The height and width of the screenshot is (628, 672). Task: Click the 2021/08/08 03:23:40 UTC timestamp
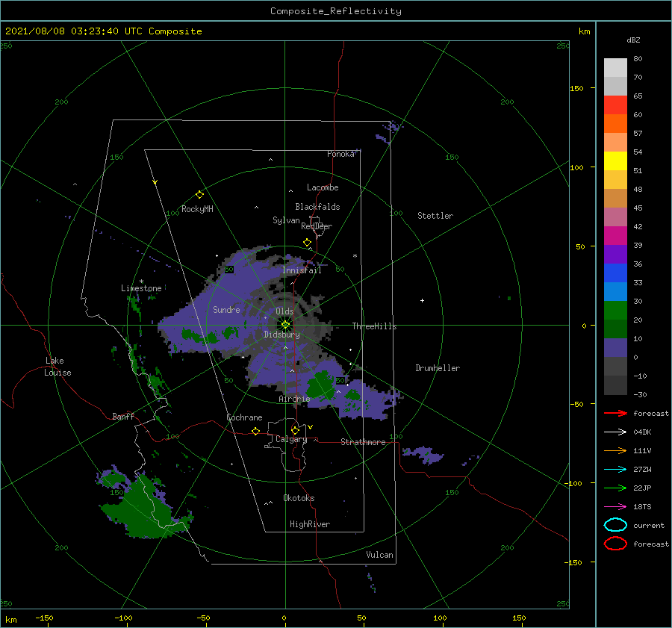(103, 31)
